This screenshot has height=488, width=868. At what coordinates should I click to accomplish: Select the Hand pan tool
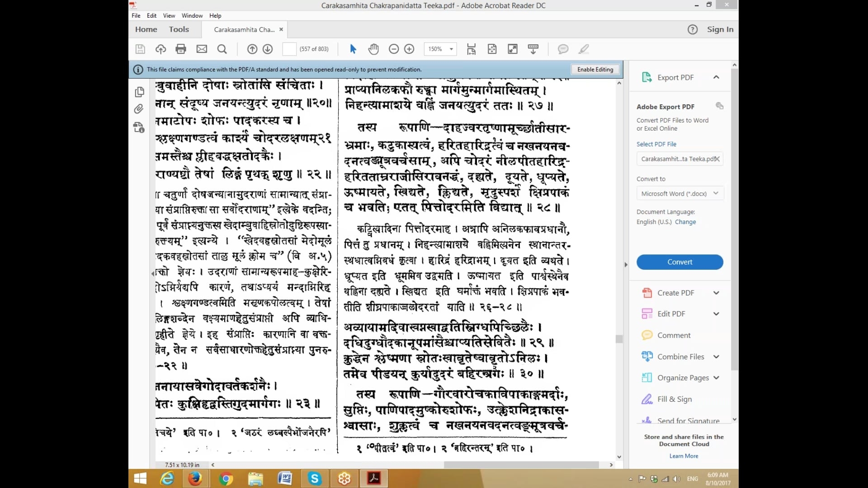373,49
